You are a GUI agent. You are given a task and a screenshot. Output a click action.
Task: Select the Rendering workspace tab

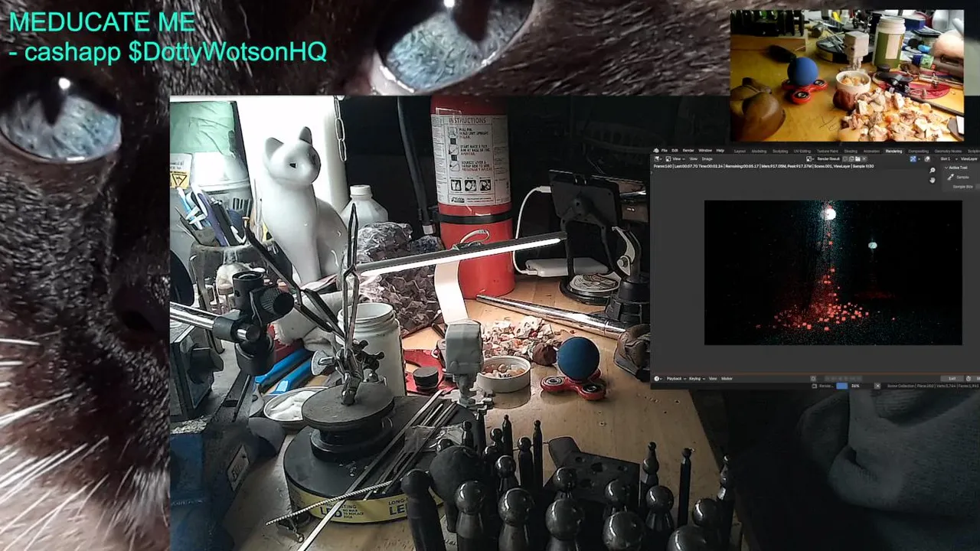click(x=893, y=151)
